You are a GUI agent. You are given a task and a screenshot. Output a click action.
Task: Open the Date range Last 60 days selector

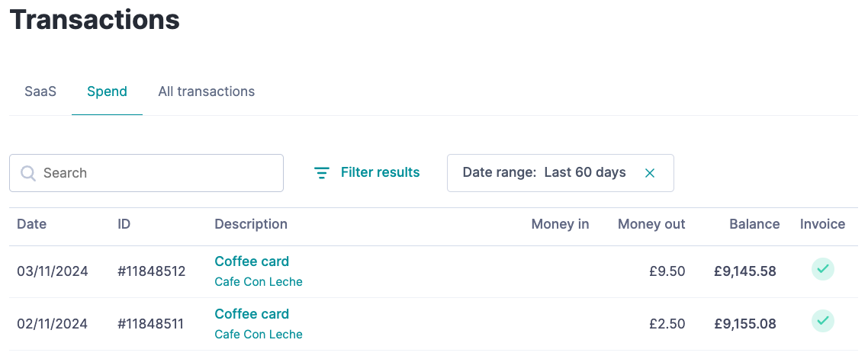(x=560, y=173)
